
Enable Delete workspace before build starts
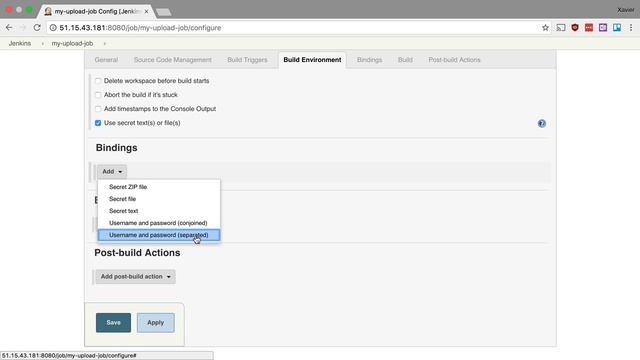pyautogui.click(x=98, y=81)
